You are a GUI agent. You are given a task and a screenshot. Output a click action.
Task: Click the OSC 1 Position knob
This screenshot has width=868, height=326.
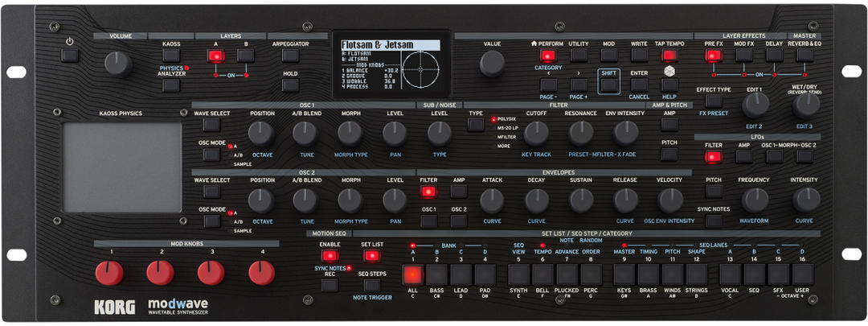260,134
